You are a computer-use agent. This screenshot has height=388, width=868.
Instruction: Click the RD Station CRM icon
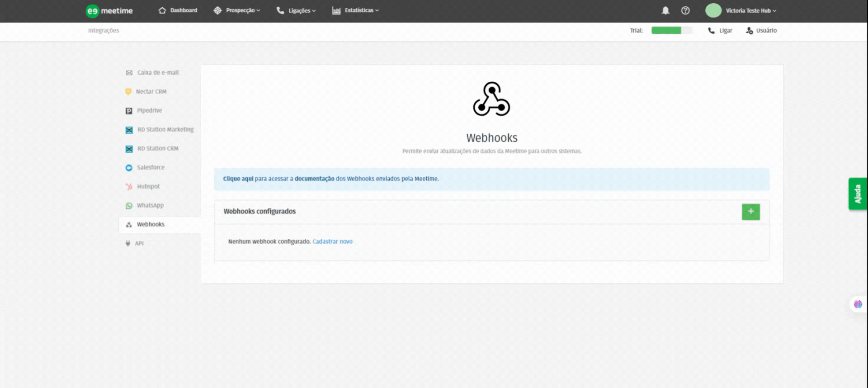coord(129,149)
